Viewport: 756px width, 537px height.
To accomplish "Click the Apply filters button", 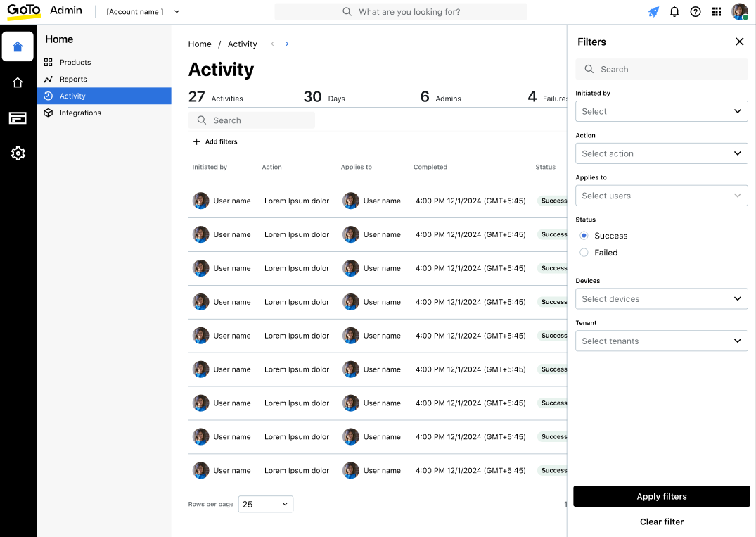I will 661,496.
